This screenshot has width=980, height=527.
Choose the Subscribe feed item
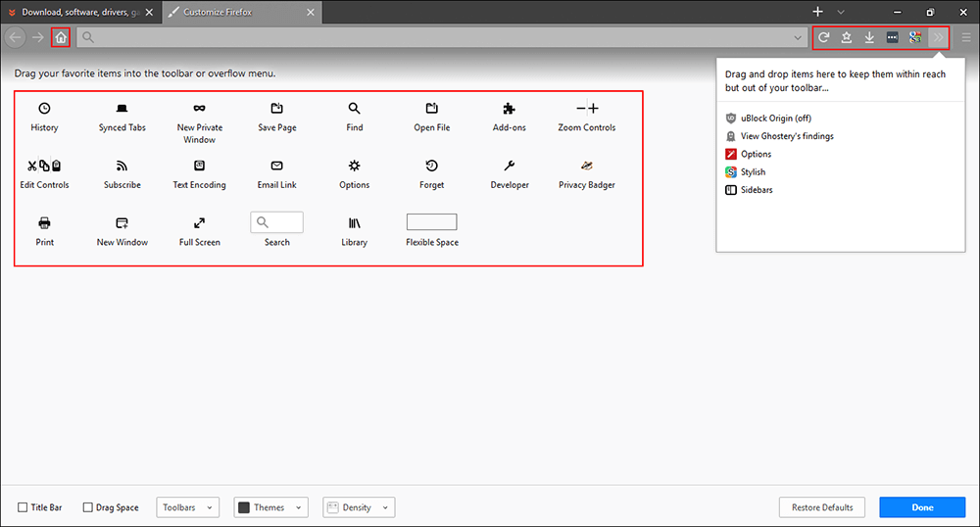pyautogui.click(x=122, y=174)
